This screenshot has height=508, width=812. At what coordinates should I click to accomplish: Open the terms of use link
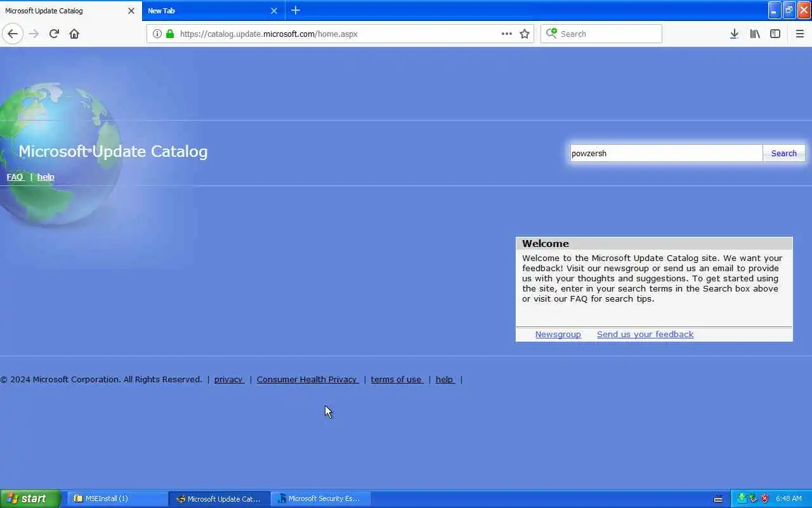(397, 379)
